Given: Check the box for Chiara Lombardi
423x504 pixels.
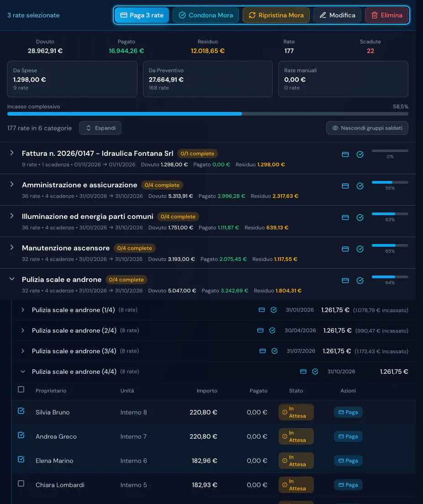Looking at the screenshot, I should coord(21,483).
